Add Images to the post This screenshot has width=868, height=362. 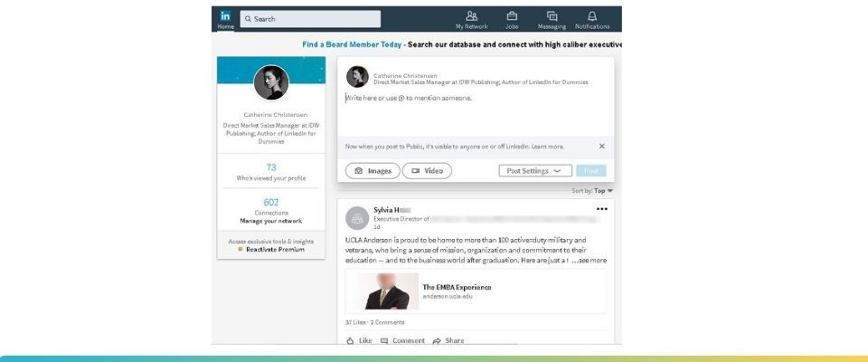click(x=373, y=171)
